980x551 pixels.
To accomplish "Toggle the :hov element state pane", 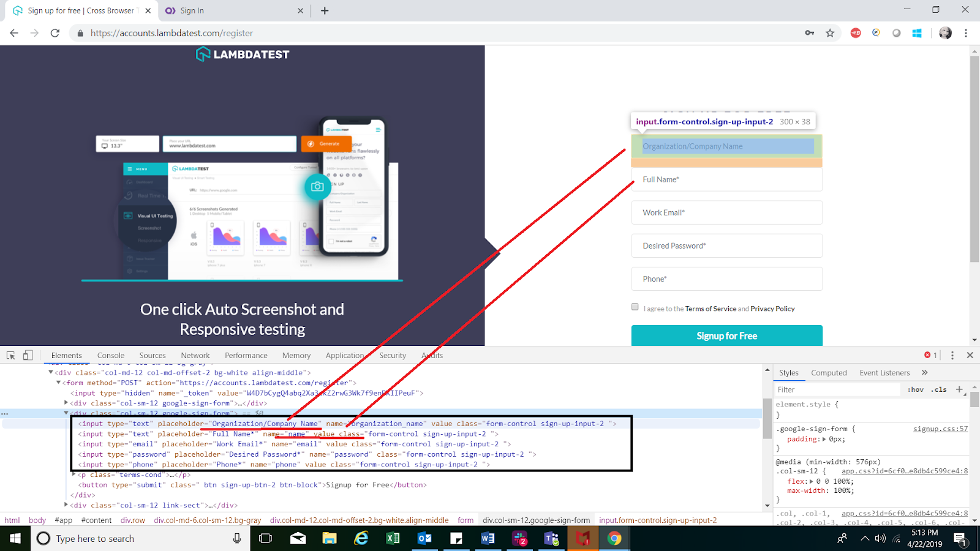I will (915, 389).
